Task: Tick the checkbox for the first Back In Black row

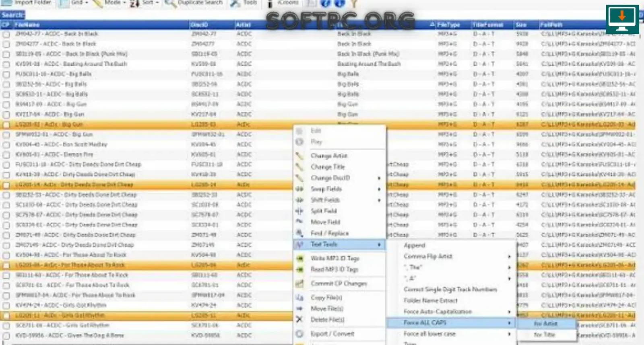Action: (x=6, y=34)
